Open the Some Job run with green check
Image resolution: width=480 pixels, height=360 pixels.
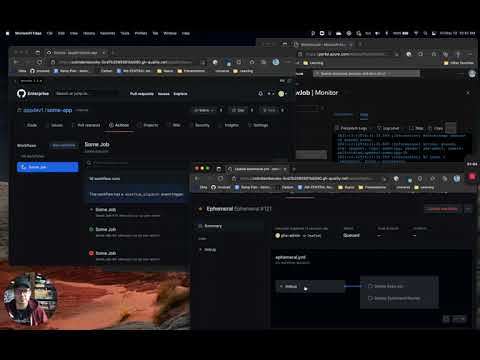tap(106, 229)
